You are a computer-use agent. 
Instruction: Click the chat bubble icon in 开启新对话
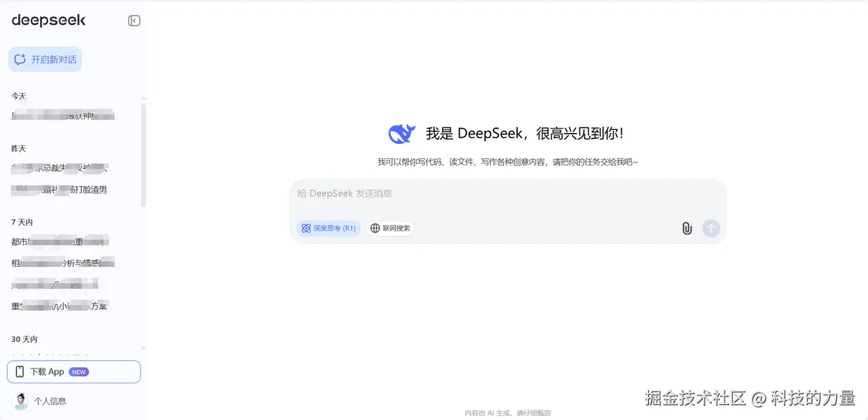click(x=20, y=60)
